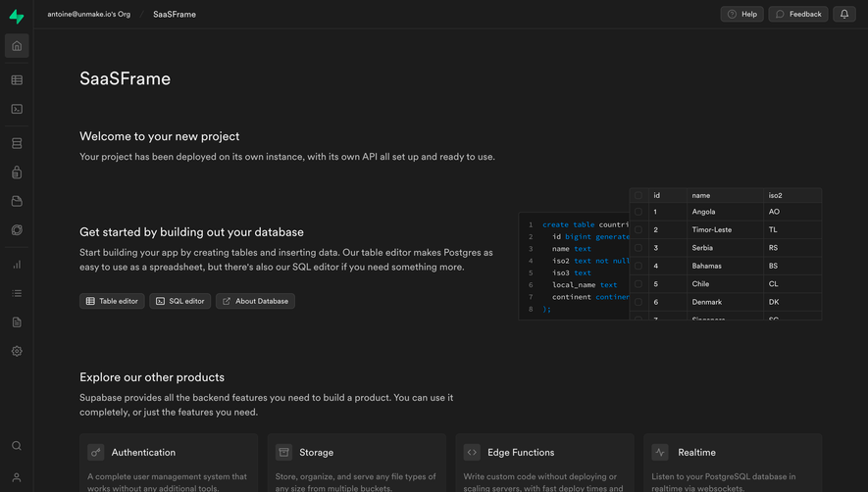Click the 'id' column header
This screenshot has height=492, width=868.
(668, 195)
